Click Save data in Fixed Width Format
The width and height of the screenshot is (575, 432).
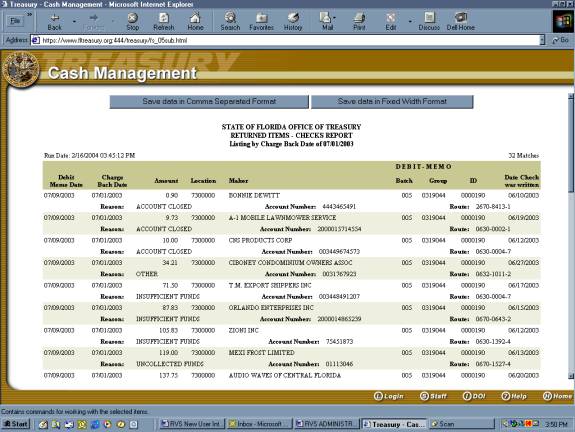392,102
